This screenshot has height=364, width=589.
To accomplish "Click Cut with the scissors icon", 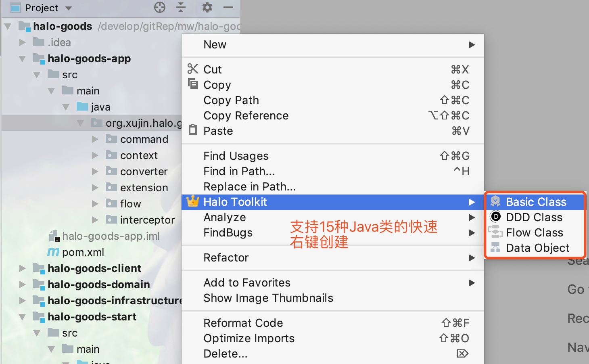I will click(x=213, y=69).
